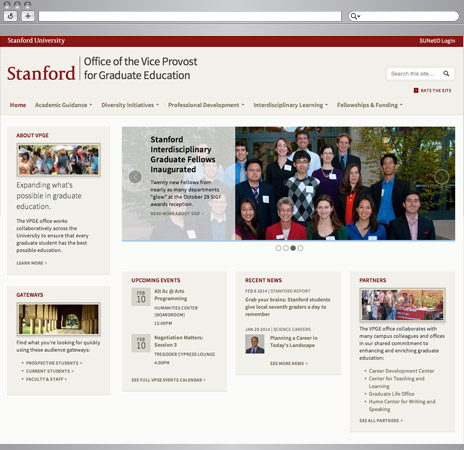Open Center for Teaching and Learning link

point(396,382)
